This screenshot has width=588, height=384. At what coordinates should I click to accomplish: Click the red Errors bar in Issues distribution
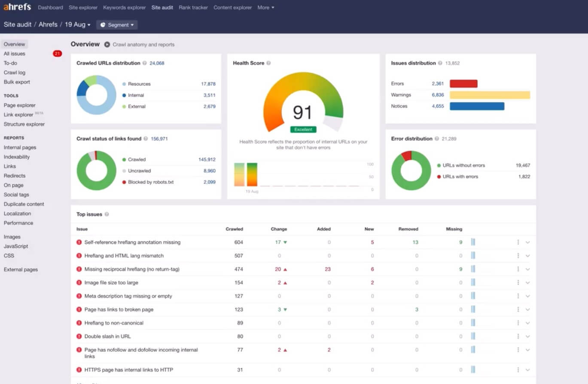463,84
